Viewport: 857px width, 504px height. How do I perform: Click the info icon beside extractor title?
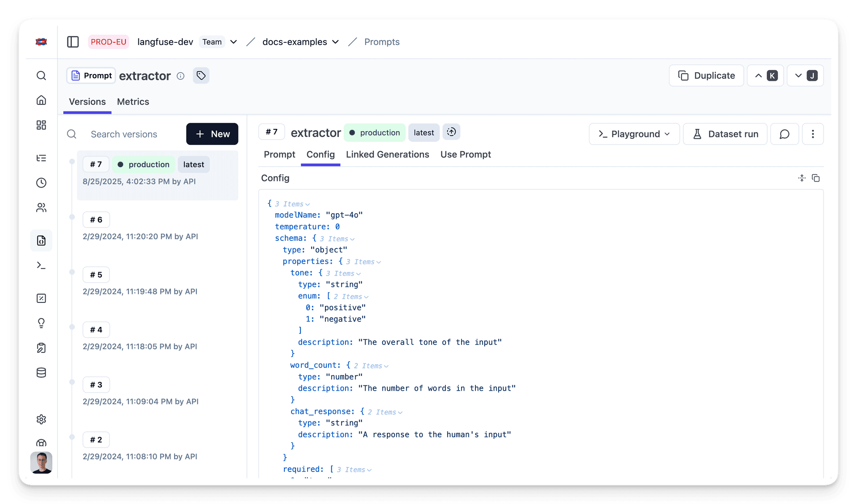[180, 76]
